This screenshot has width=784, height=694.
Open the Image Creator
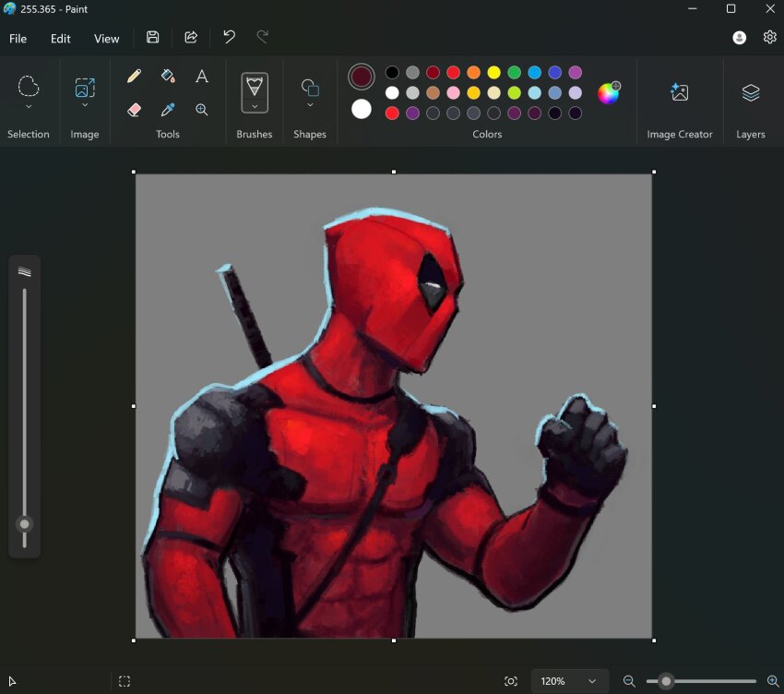[x=679, y=92]
